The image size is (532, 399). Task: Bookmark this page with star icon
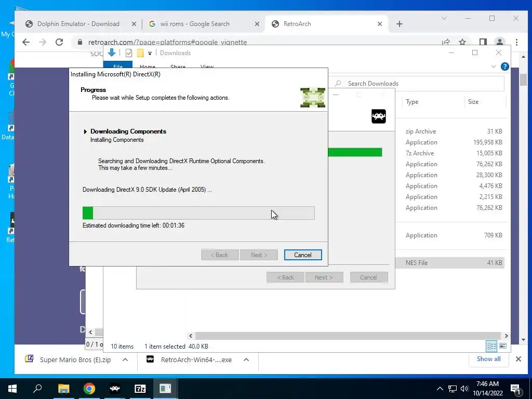462,42
